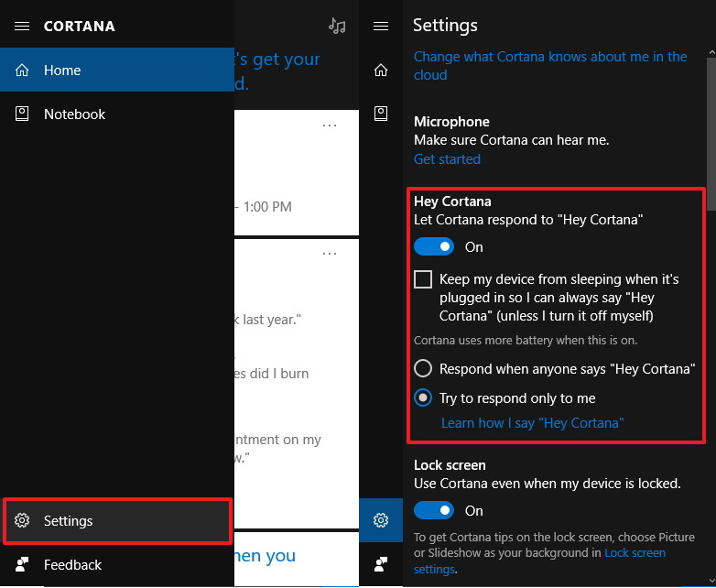Turn off the Hey Cortana toggle

tap(434, 246)
